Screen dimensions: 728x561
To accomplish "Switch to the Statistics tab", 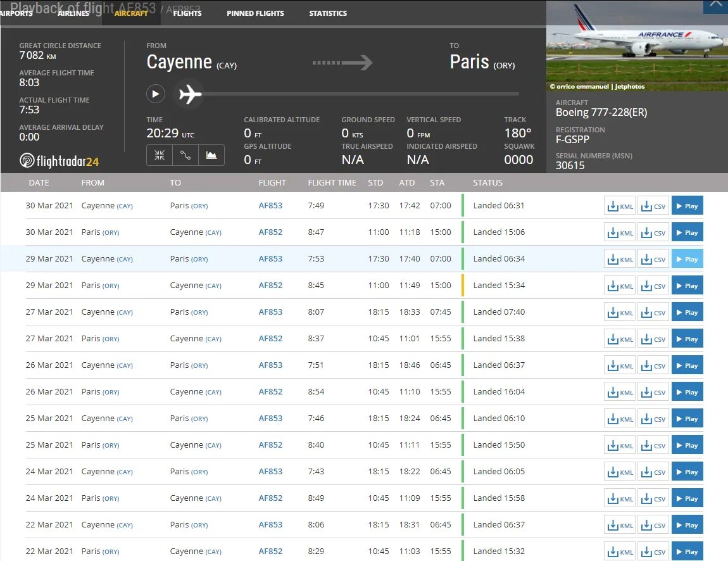I will pyautogui.click(x=328, y=13).
